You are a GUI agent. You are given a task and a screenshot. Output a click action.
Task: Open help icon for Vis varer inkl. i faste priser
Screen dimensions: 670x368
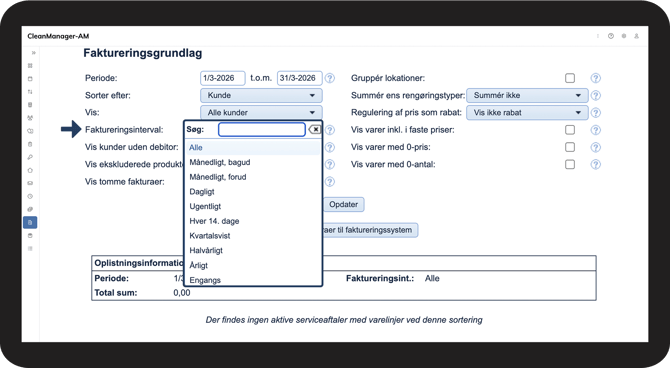click(595, 130)
